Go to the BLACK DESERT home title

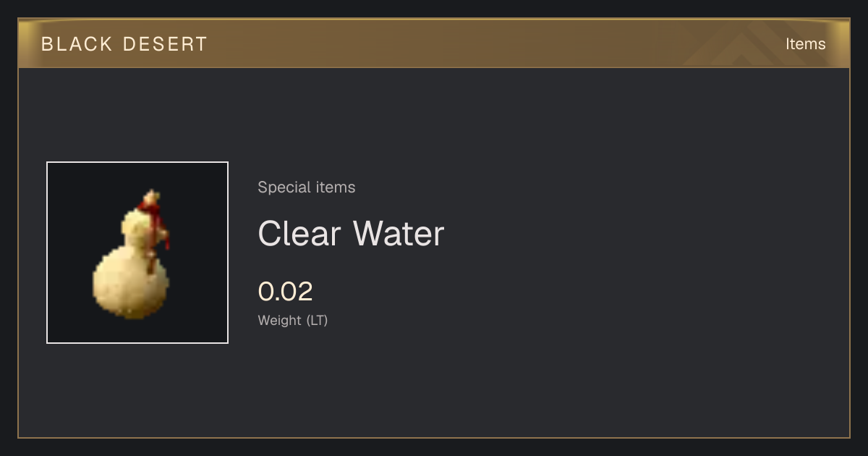tap(124, 44)
